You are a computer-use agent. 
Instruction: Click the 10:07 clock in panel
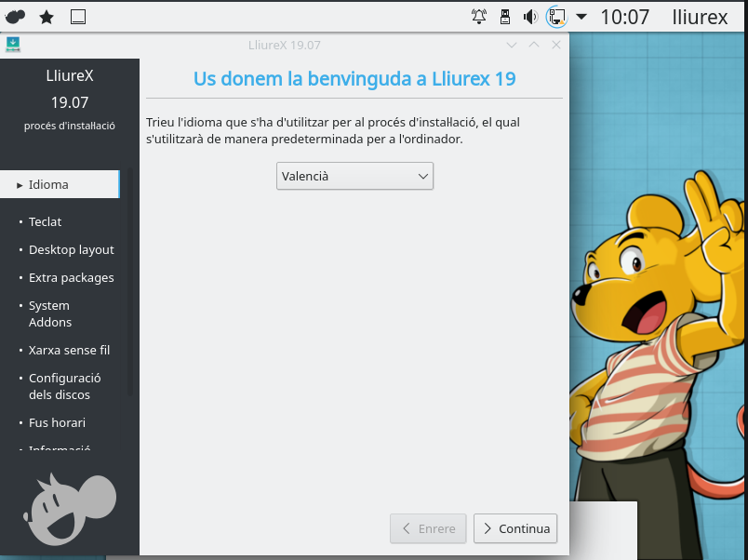tap(624, 17)
